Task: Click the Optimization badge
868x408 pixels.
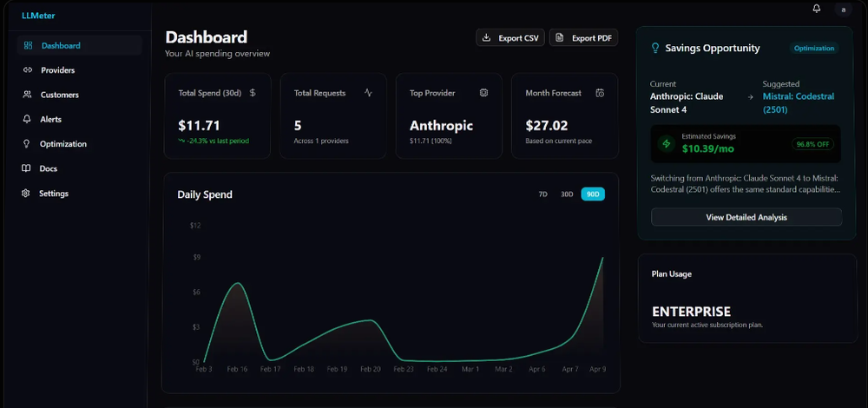Action: click(x=814, y=48)
